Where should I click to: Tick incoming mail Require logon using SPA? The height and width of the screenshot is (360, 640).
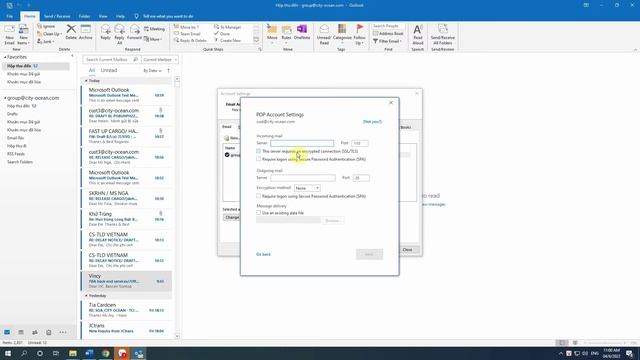click(258, 159)
